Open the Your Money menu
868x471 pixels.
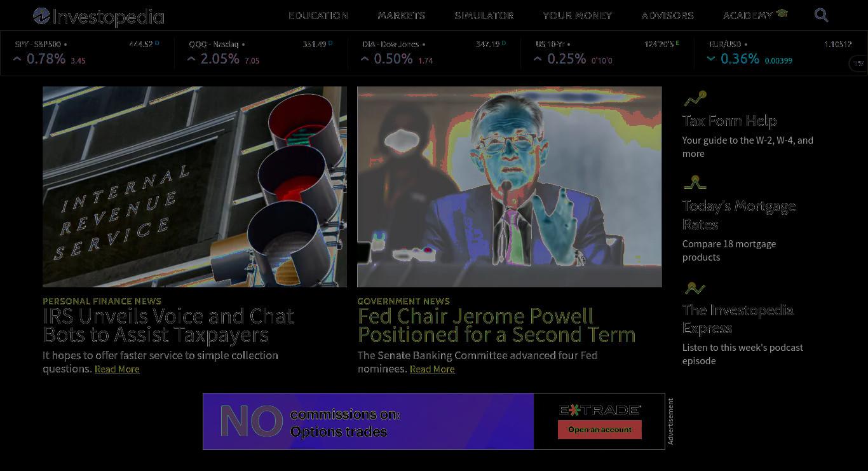[577, 15]
